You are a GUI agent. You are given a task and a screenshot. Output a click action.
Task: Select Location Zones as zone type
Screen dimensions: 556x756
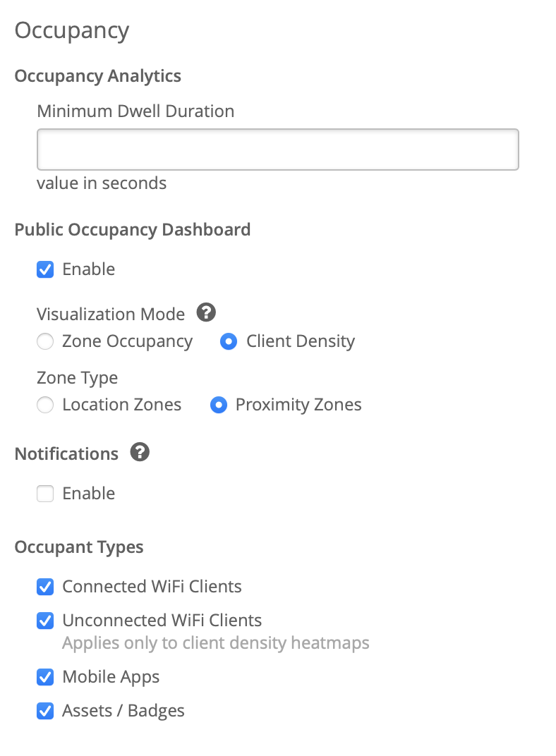[x=45, y=406]
